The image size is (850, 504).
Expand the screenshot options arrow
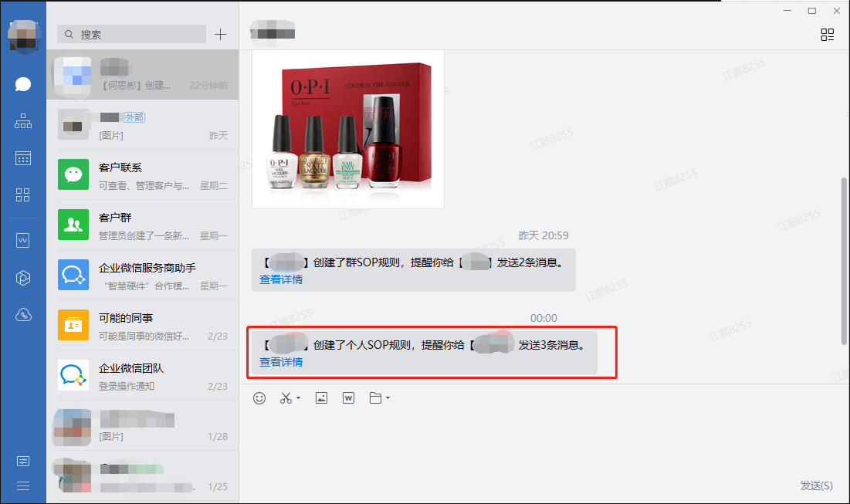click(x=298, y=398)
